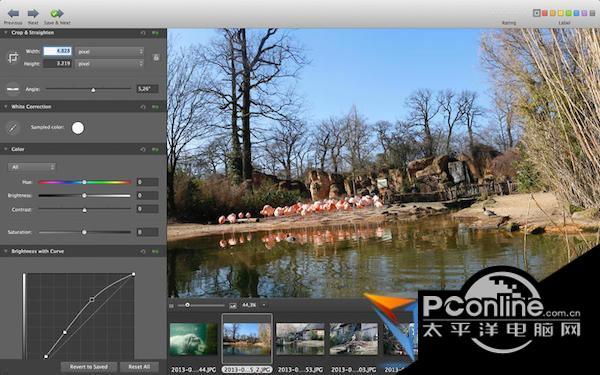Apply the gray label color
Image resolution: width=600 pixels, height=375 pixels.
tap(593, 13)
